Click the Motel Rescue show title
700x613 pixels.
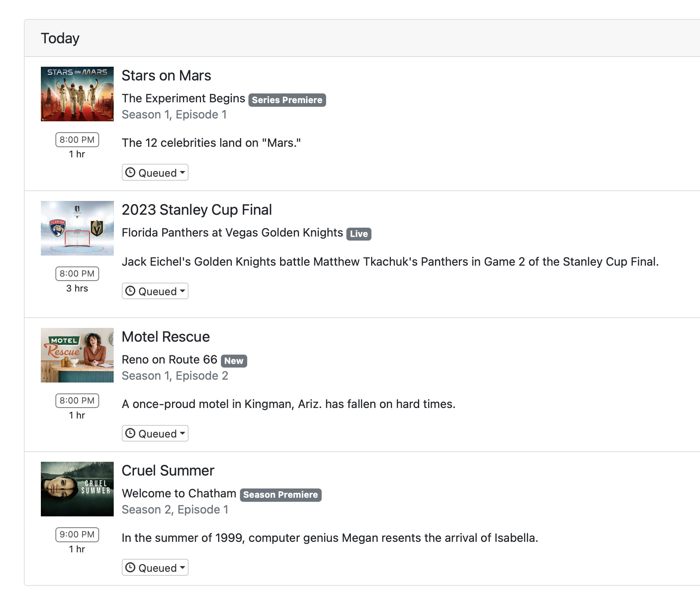[165, 337]
